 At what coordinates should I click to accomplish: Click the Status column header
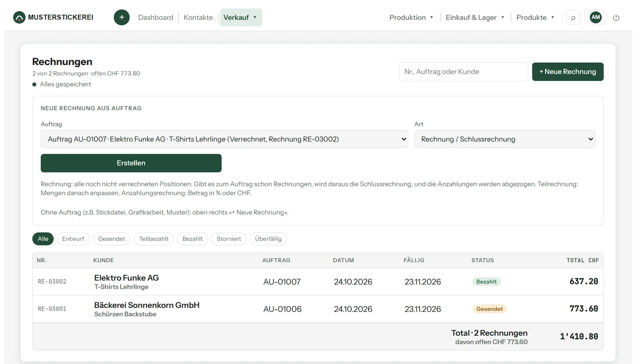click(483, 260)
